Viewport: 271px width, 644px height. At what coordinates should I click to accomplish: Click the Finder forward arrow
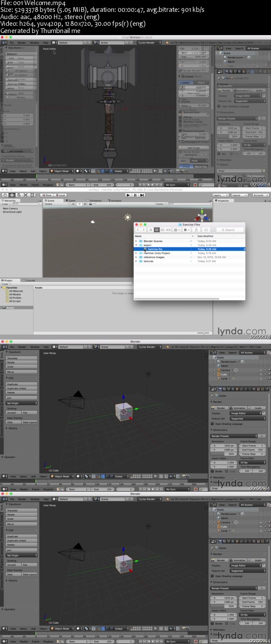click(x=144, y=230)
